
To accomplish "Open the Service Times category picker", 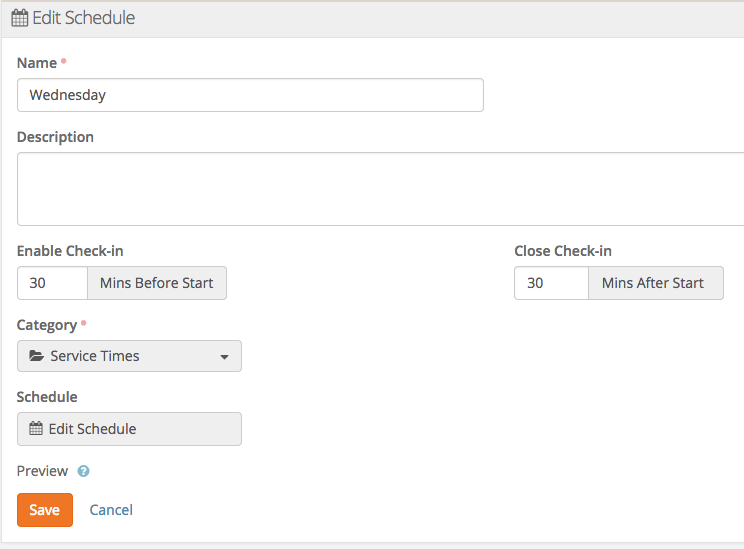I will 129,356.
